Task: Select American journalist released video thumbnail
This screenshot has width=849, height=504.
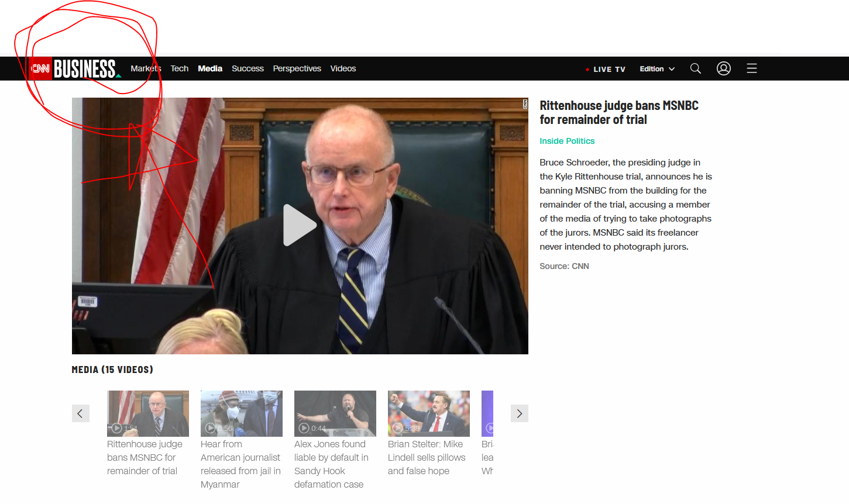Action: click(x=242, y=413)
